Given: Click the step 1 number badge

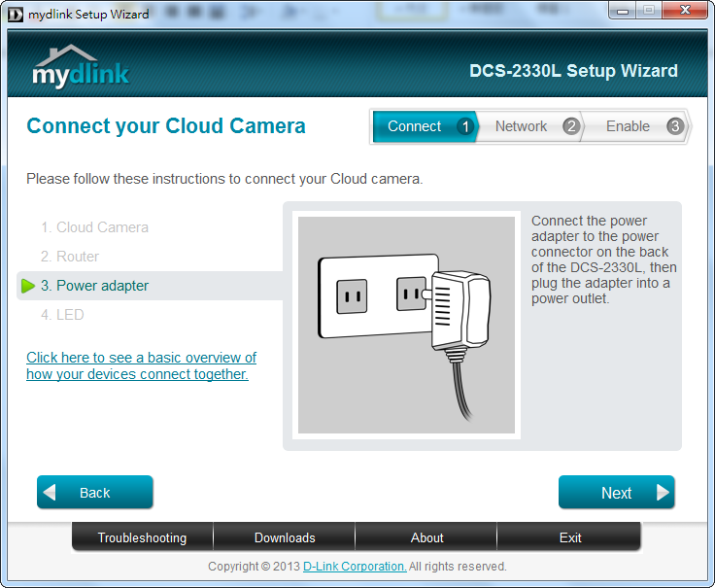Looking at the screenshot, I should click(x=464, y=126).
